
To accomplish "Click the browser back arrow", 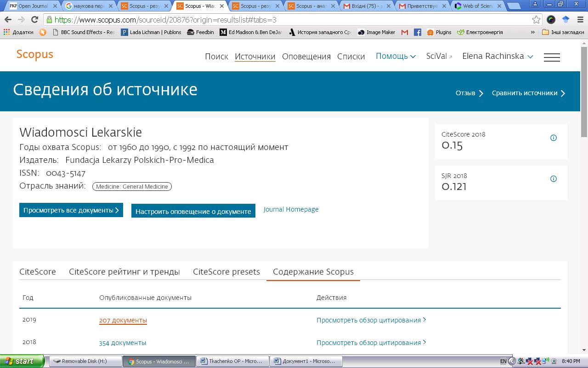I will [8, 20].
